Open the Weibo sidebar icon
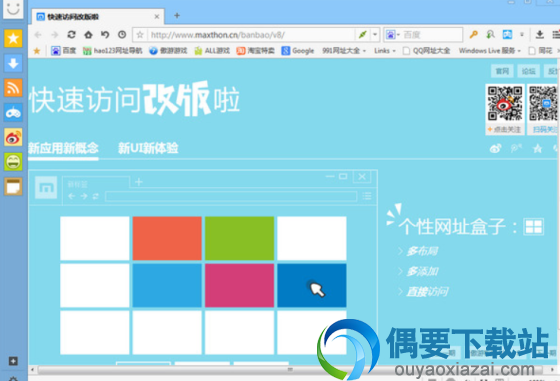Screen dimensions: 560x381 click(13, 137)
